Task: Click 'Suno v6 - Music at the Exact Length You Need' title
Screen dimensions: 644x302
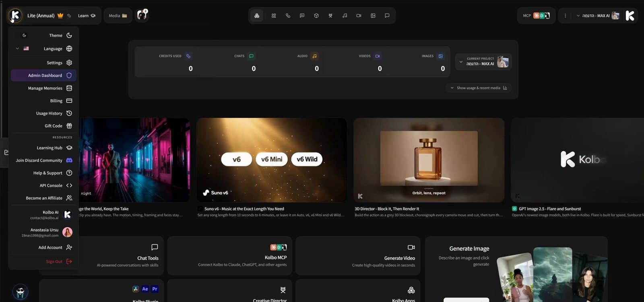Action: click(244, 209)
